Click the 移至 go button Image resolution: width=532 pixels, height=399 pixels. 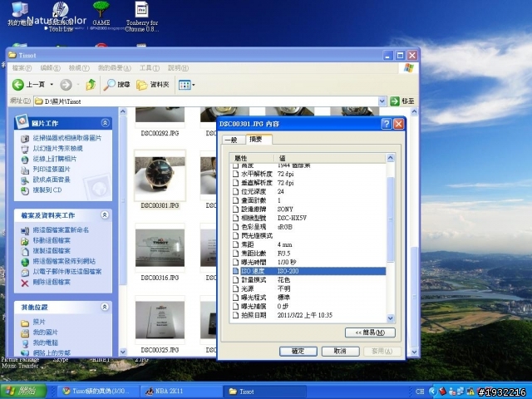pos(402,101)
